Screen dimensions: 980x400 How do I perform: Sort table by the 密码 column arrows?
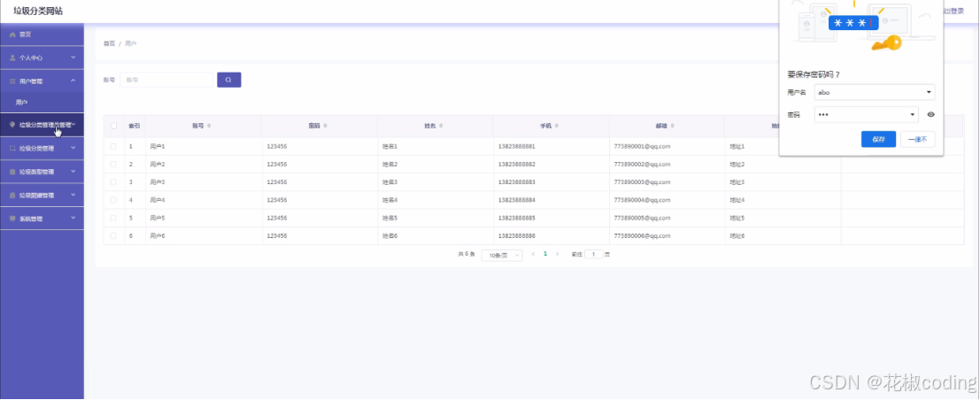coord(325,126)
